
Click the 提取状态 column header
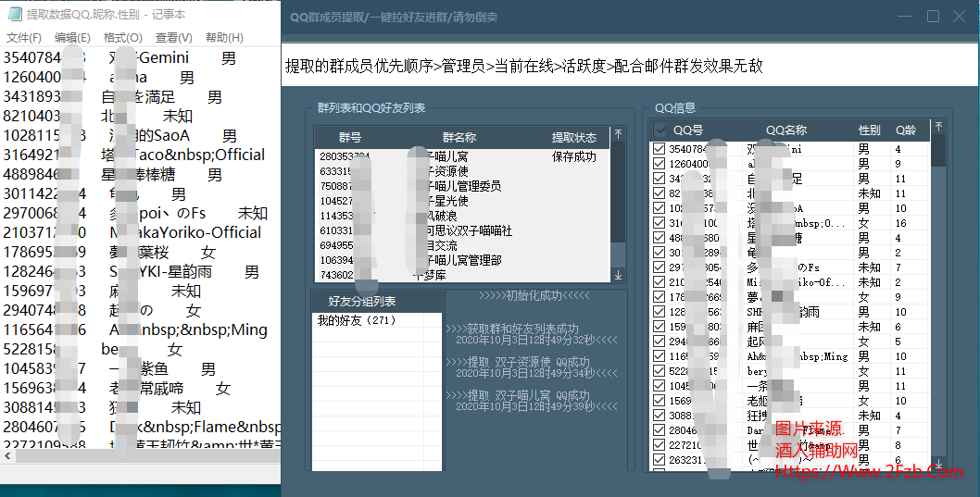[x=573, y=137]
